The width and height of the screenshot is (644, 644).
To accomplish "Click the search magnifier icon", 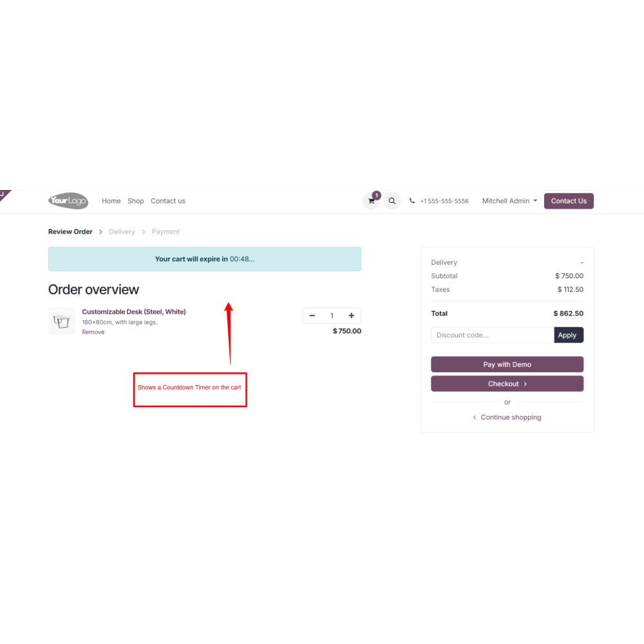I will click(x=392, y=201).
